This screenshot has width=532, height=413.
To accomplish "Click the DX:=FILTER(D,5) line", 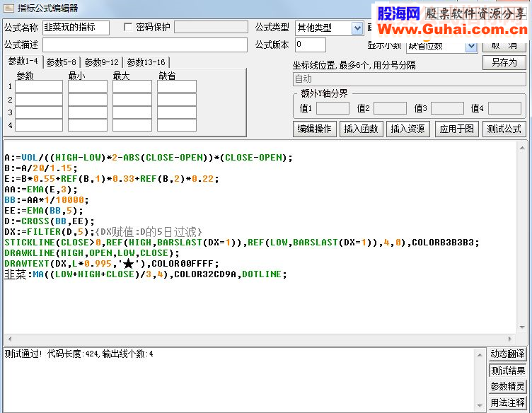I will click(103, 232).
